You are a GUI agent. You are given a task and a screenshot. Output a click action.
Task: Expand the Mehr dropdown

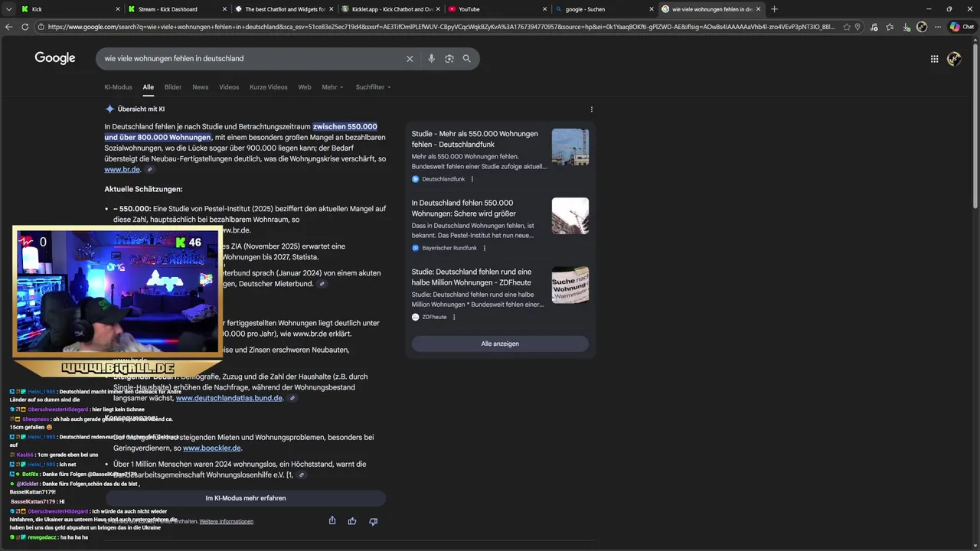(332, 87)
